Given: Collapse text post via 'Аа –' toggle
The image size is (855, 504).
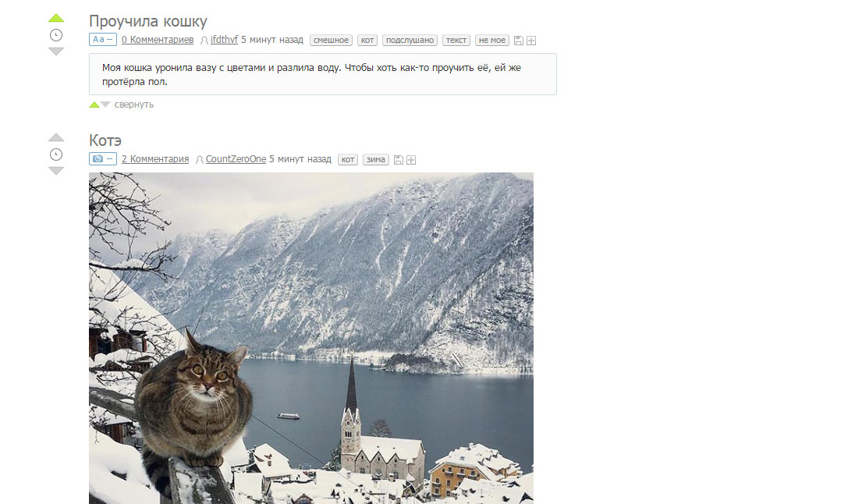Looking at the screenshot, I should [x=102, y=39].
